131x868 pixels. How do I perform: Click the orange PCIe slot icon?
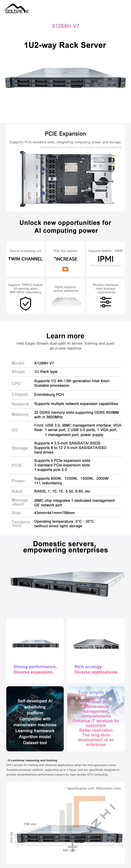[x=65, y=269]
